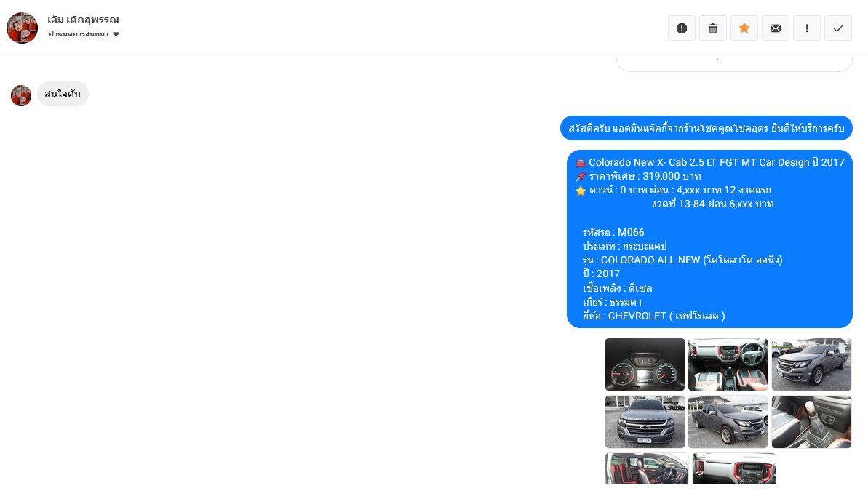This screenshot has width=868, height=491.
Task: Open the red seats interior photo
Action: click(x=647, y=468)
